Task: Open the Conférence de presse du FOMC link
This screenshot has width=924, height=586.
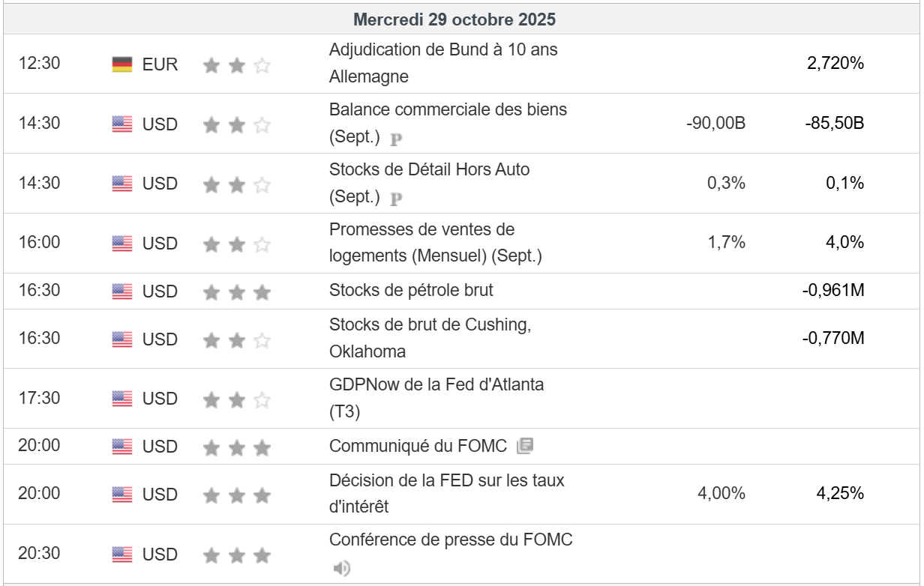Action: (451, 540)
